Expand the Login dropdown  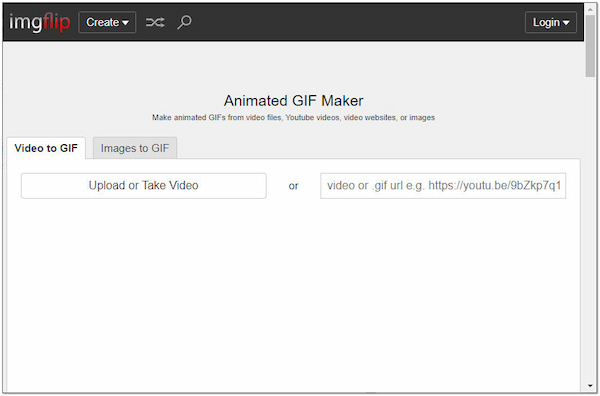coord(551,23)
